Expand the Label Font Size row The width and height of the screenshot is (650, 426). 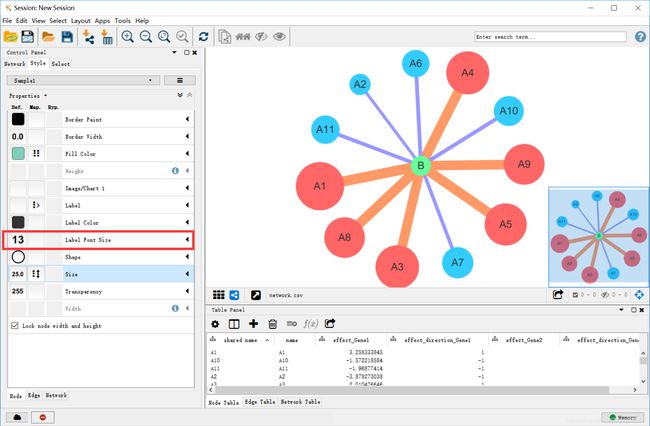187,240
